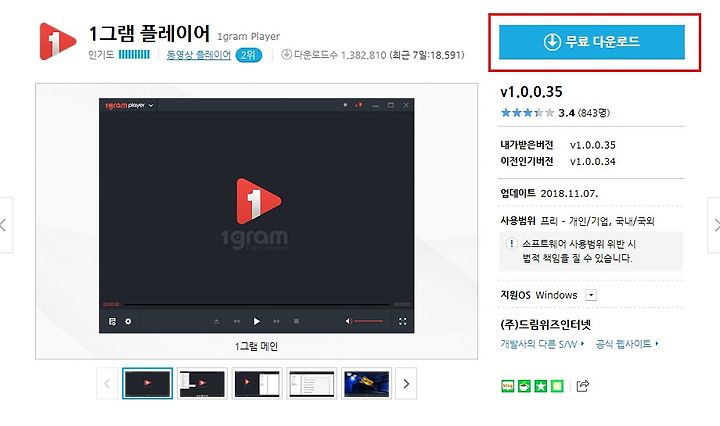The image size is (720, 426).
Task: Open the 공식 웹사이트 link
Action: (x=626, y=344)
